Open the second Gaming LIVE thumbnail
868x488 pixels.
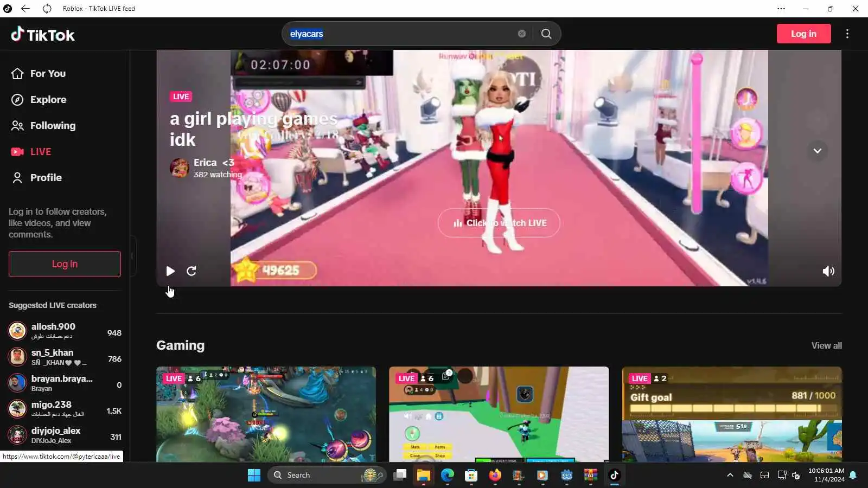click(499, 414)
